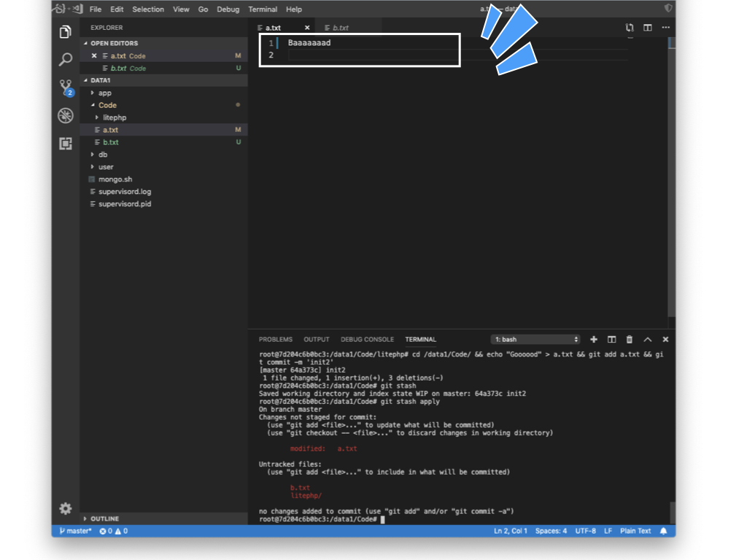Open the Search view icon
The image size is (747, 560).
point(66,60)
